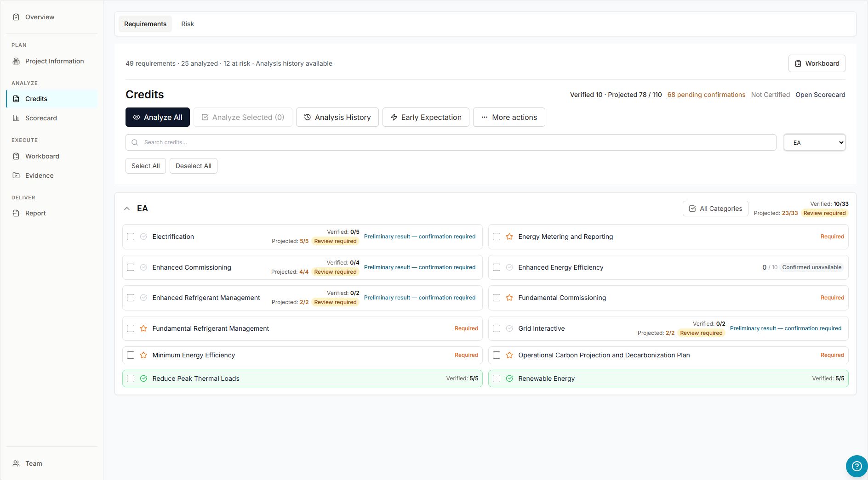
Task: Open the Scorecard via Open Scorecard link
Action: [x=820, y=95]
